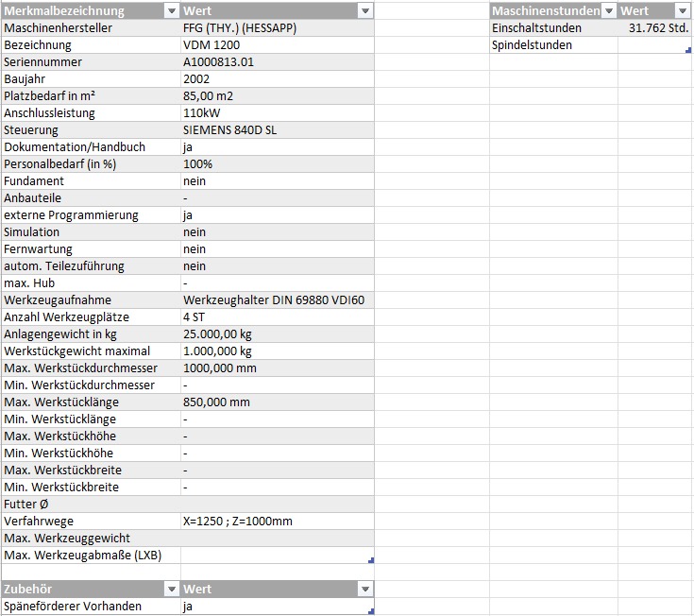Select the VDM 1200 value cell
Screen dimensions: 694x616
point(277,45)
